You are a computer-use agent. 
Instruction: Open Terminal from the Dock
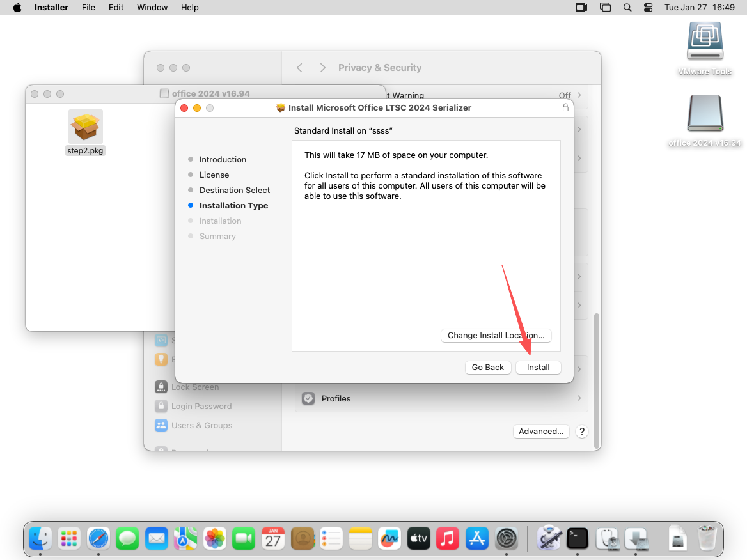pos(578,538)
